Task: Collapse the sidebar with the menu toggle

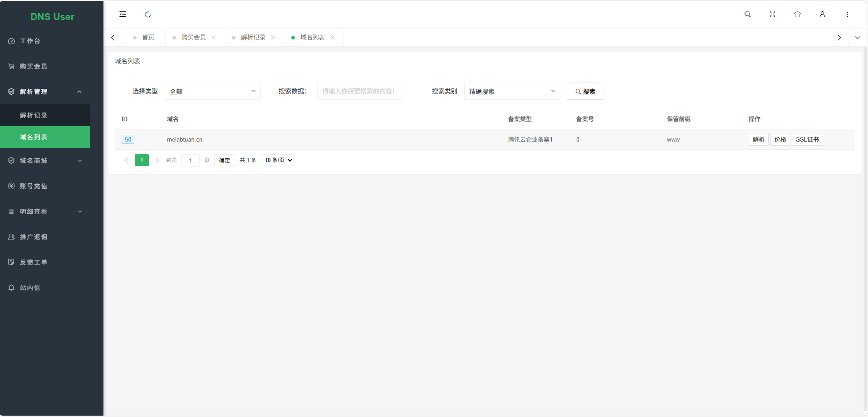Action: click(123, 14)
